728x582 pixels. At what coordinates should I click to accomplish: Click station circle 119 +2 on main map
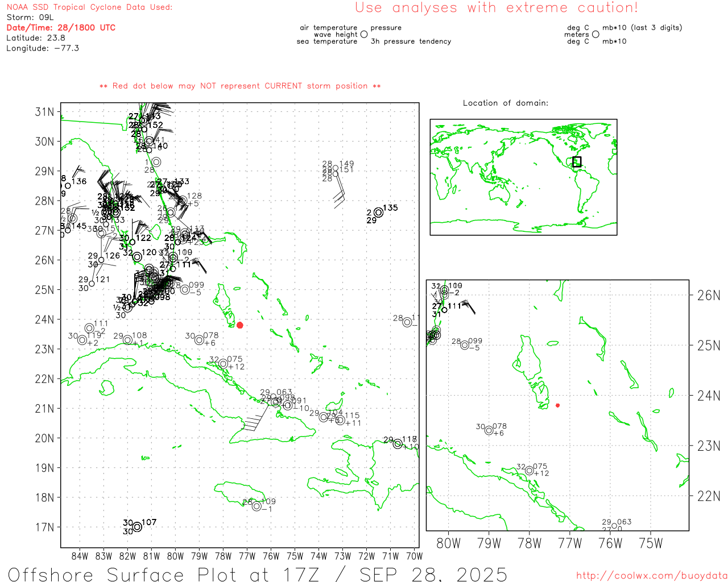point(82,340)
